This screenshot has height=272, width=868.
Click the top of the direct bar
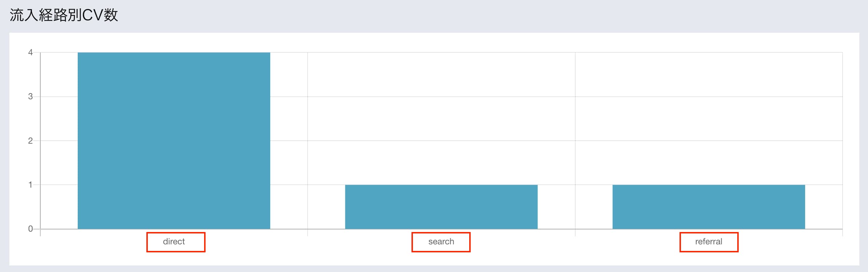(x=174, y=53)
